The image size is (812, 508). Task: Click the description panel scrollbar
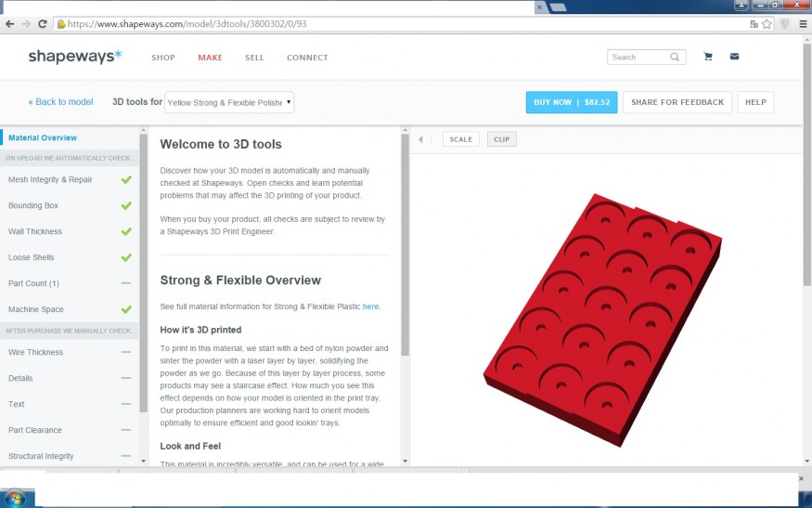coord(405,244)
